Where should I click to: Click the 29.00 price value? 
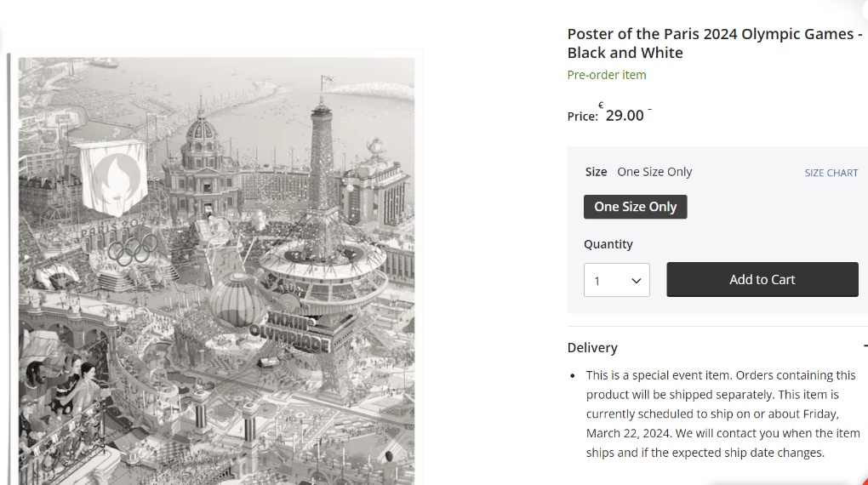coord(625,116)
